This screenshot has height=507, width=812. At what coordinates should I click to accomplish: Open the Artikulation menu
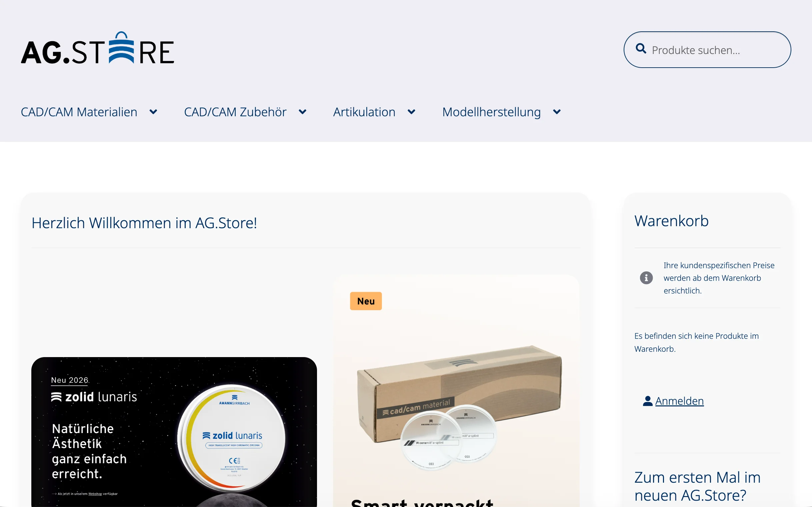[364, 112]
